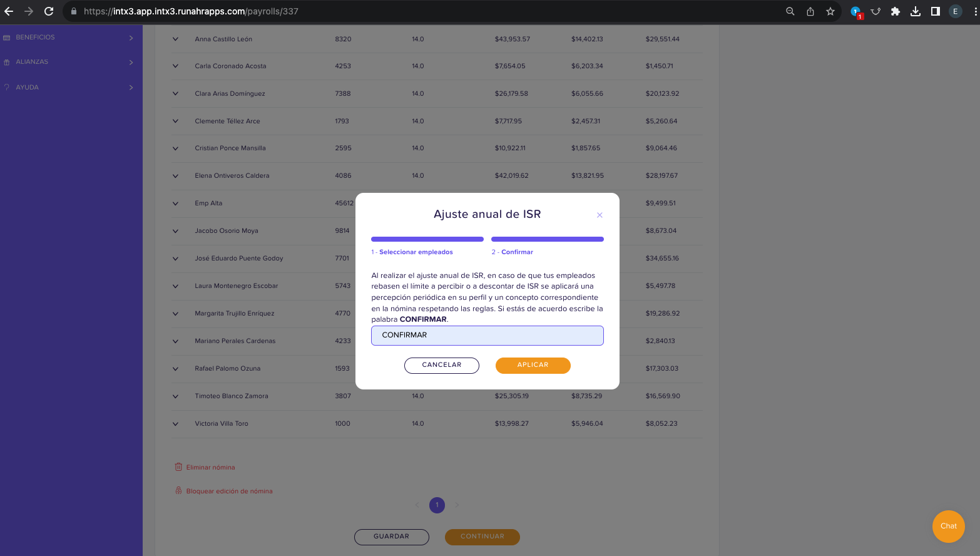Image resolution: width=980 pixels, height=556 pixels.
Task: Click the purple progress bar above Confirmar
Action: click(x=547, y=239)
